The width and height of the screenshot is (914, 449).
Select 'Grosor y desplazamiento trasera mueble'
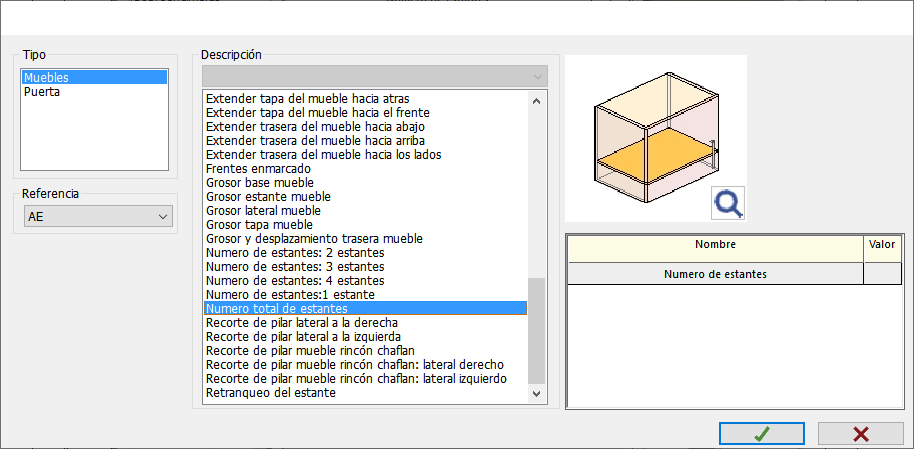[x=365, y=238]
